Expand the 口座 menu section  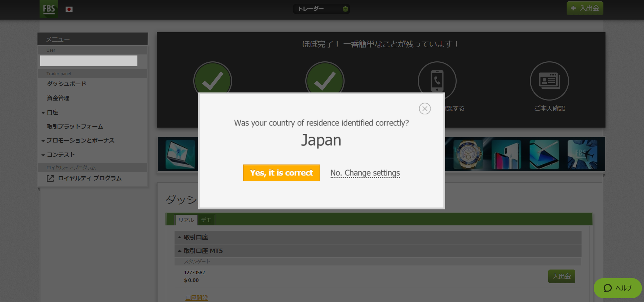coord(52,112)
